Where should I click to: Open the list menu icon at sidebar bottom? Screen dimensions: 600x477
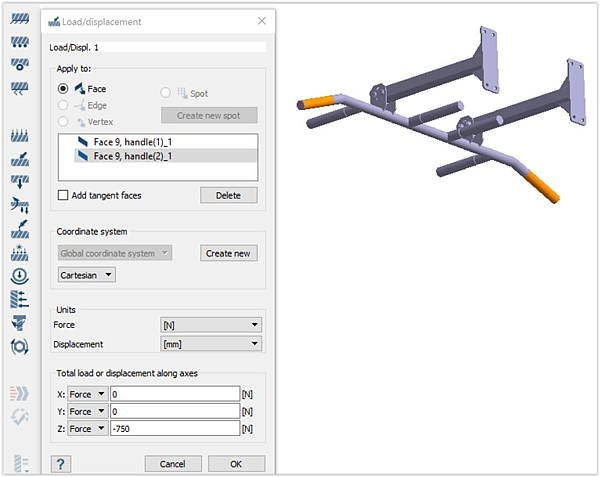tap(21, 464)
